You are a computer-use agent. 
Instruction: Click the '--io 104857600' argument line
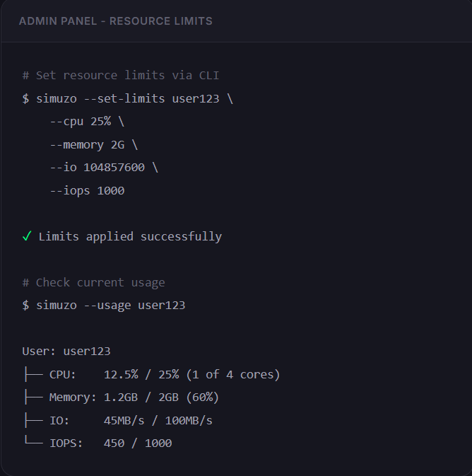click(x=104, y=168)
